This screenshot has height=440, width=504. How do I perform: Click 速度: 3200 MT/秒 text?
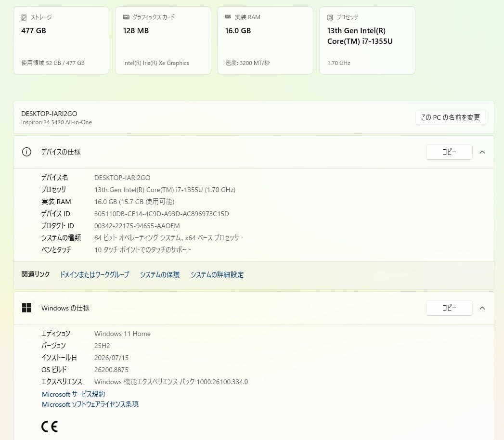pos(247,63)
